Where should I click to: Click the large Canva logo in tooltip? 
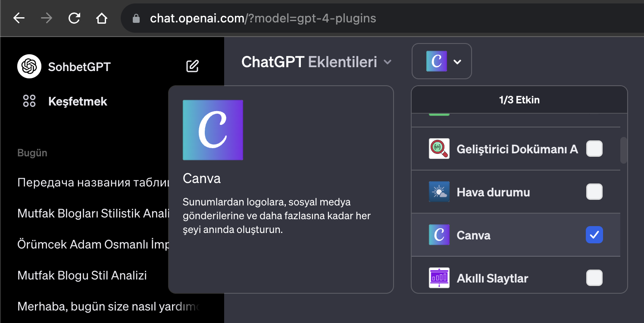pos(213,130)
